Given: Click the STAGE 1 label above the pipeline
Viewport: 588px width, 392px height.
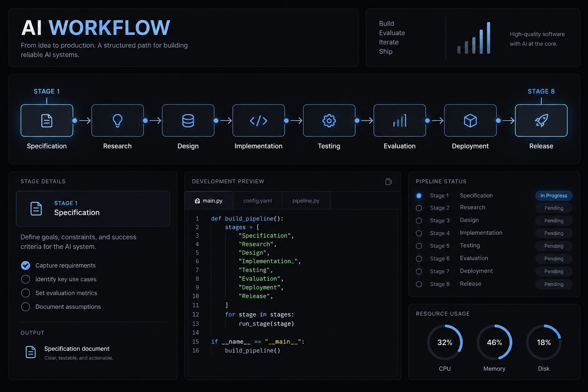Looking at the screenshot, I should pos(47,91).
